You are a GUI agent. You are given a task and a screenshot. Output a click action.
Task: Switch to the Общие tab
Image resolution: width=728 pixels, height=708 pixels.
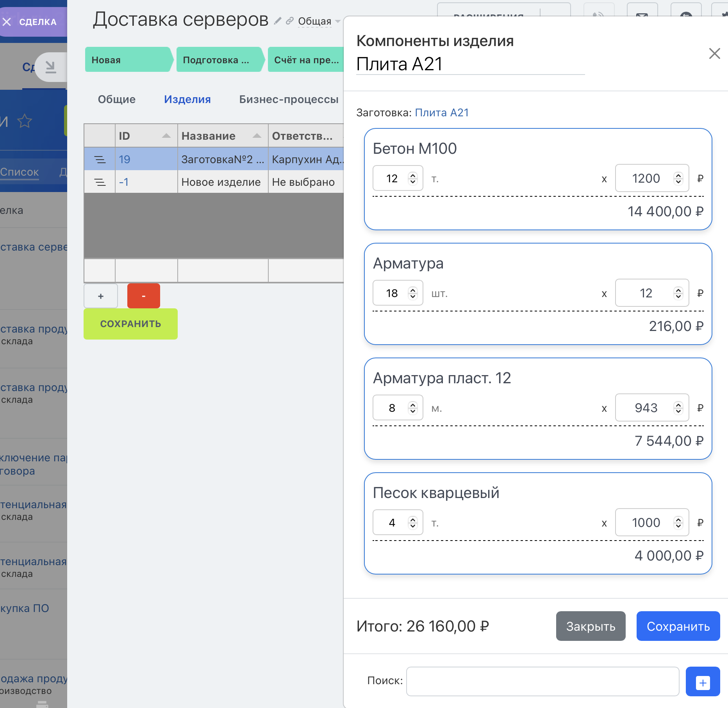pos(116,100)
